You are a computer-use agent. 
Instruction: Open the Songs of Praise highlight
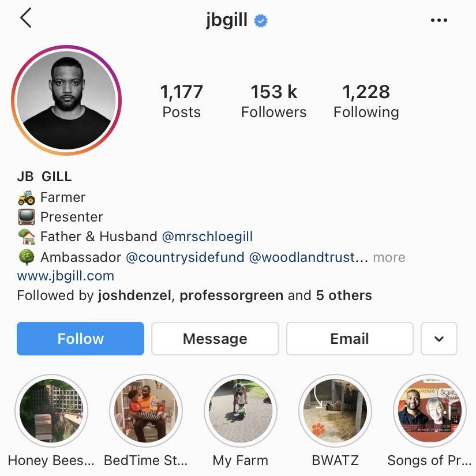pyautogui.click(x=429, y=411)
